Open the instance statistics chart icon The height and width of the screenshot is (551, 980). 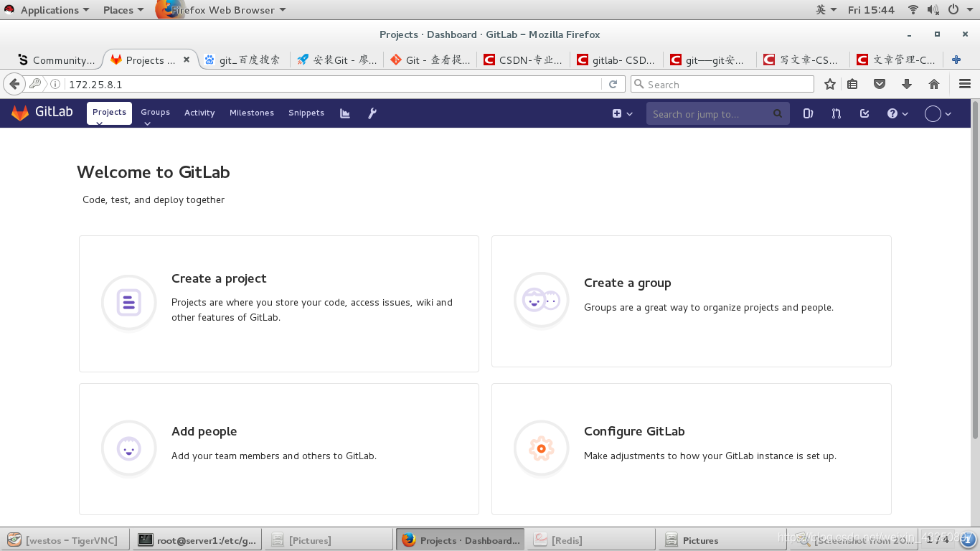point(345,113)
